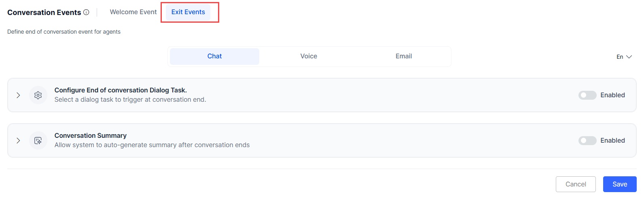Click the chevron beside the En language selector

pyautogui.click(x=629, y=57)
